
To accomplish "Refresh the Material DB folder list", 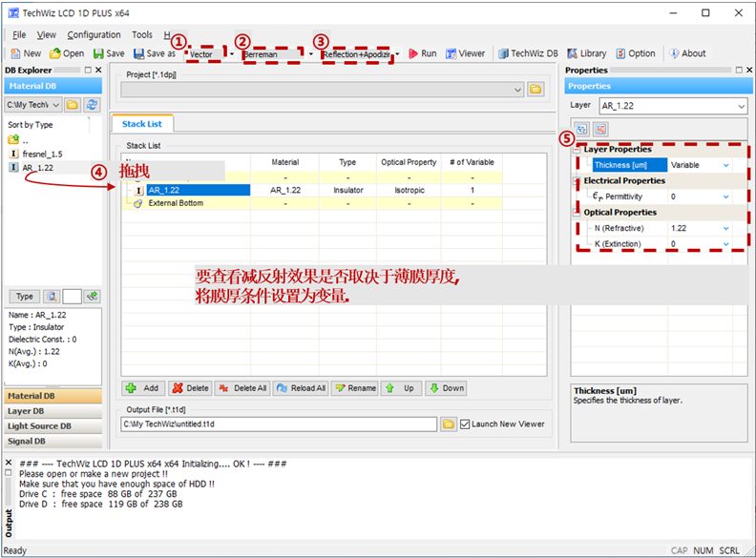I will pos(92,105).
